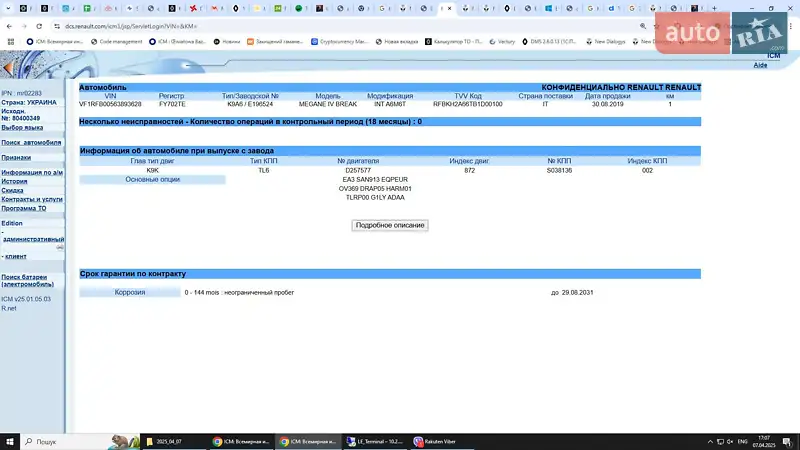Click the printer icon beside административный
This screenshot has width=800, height=450.
[60, 247]
